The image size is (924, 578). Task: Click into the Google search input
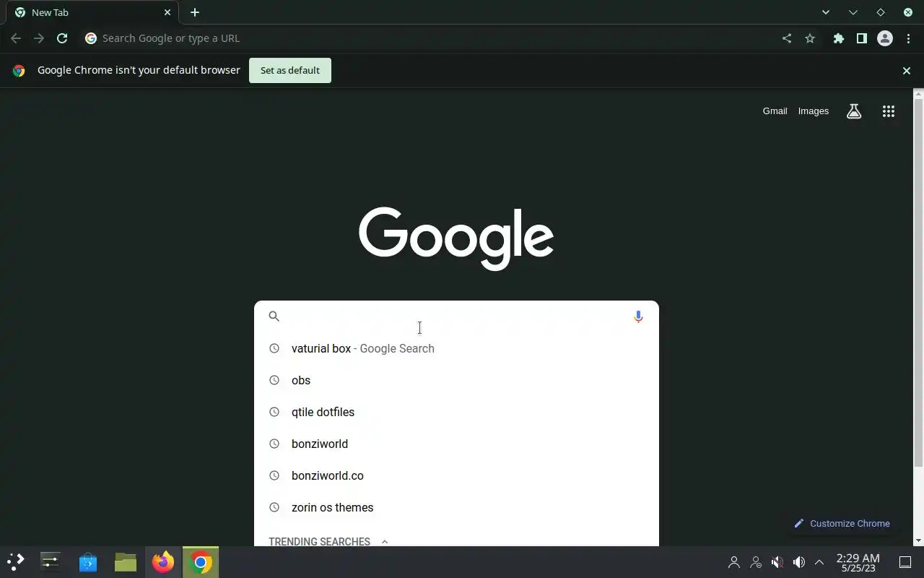click(455, 316)
